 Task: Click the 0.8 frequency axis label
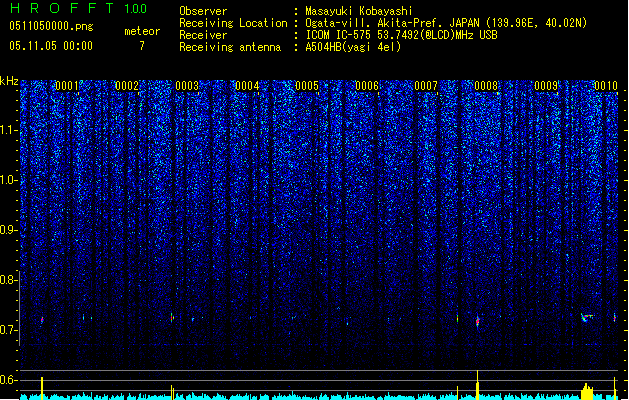(x=9, y=280)
